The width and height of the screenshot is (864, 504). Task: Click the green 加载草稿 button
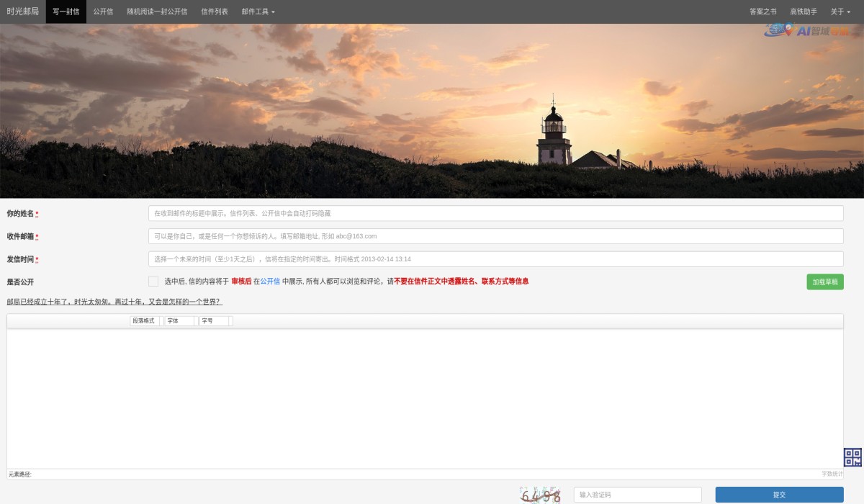[824, 282]
